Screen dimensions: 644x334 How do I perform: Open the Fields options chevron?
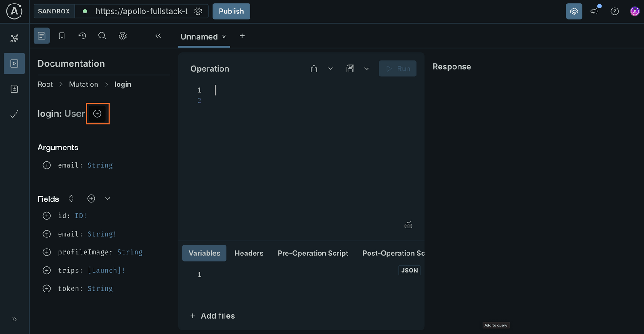coord(107,198)
